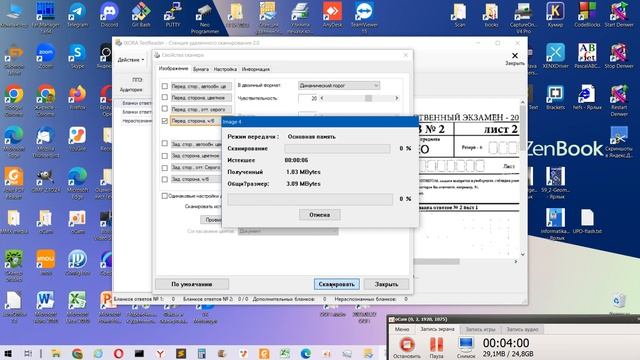Open Firefox desktop shortcut
Screen dimensions: 640x360
click(77, 97)
